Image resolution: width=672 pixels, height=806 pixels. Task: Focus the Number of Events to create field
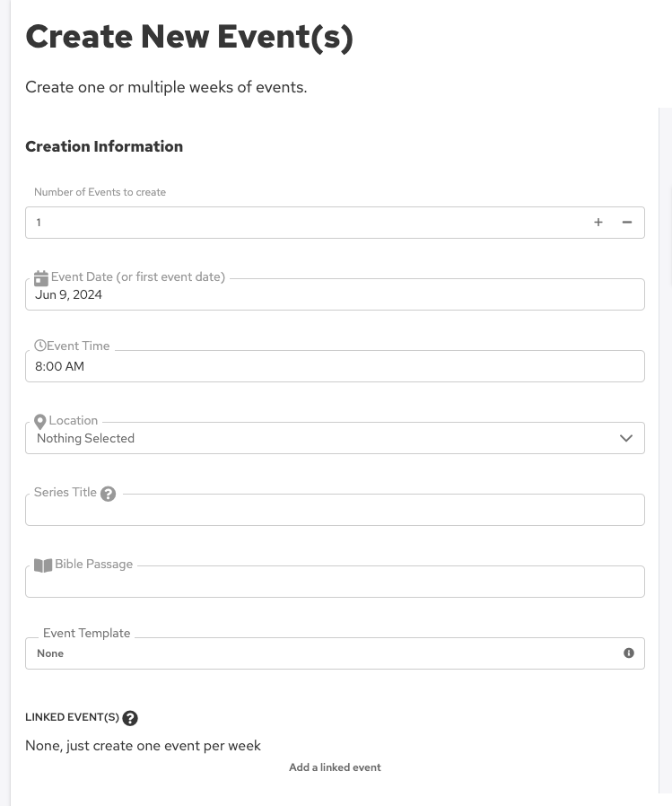pos(305,223)
